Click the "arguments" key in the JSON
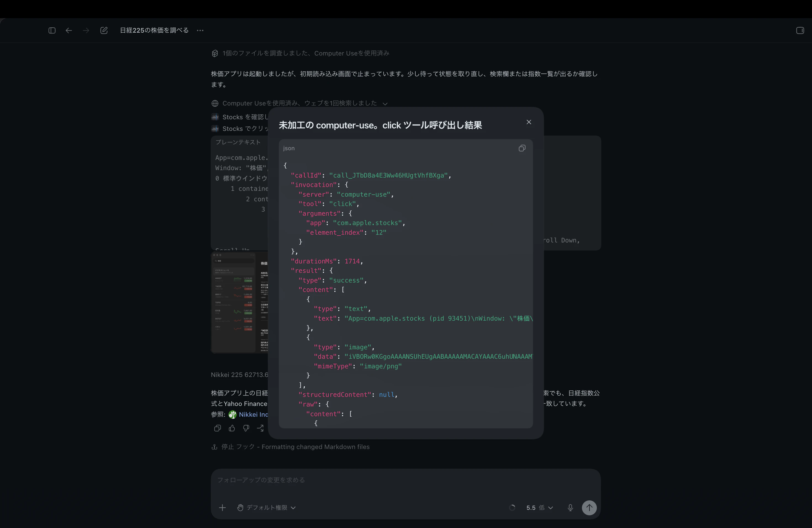This screenshot has width=812, height=528. pos(319,213)
